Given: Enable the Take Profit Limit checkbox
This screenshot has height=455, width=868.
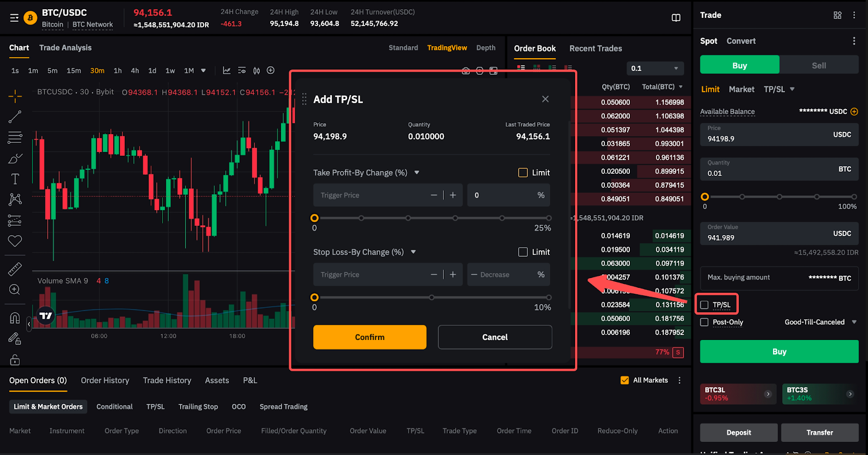Looking at the screenshot, I should tap(523, 173).
